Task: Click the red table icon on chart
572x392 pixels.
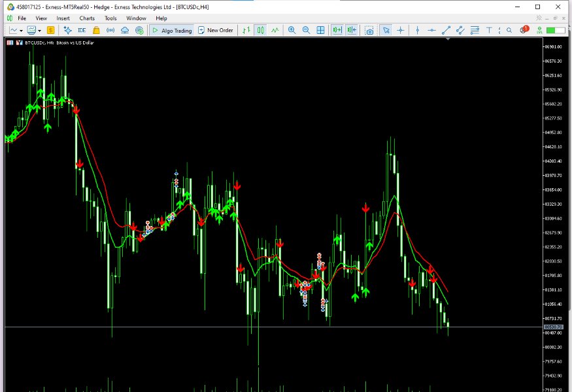Action: click(x=10, y=42)
